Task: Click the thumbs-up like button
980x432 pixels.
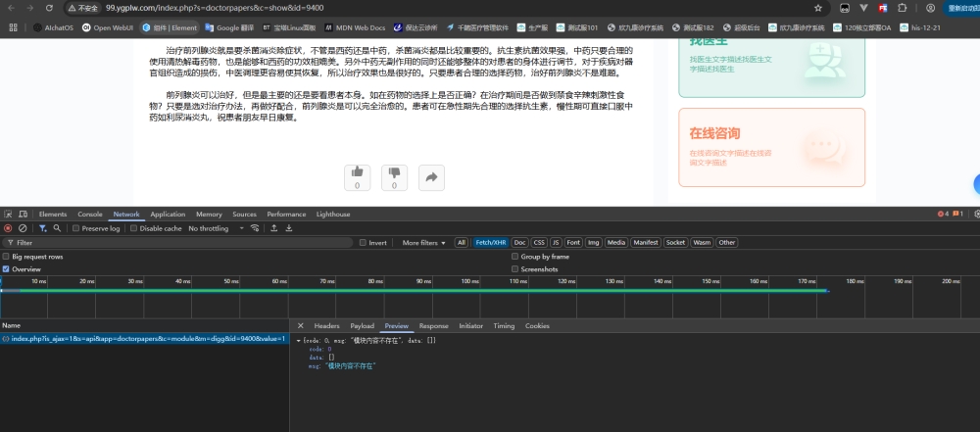Action: click(x=357, y=177)
